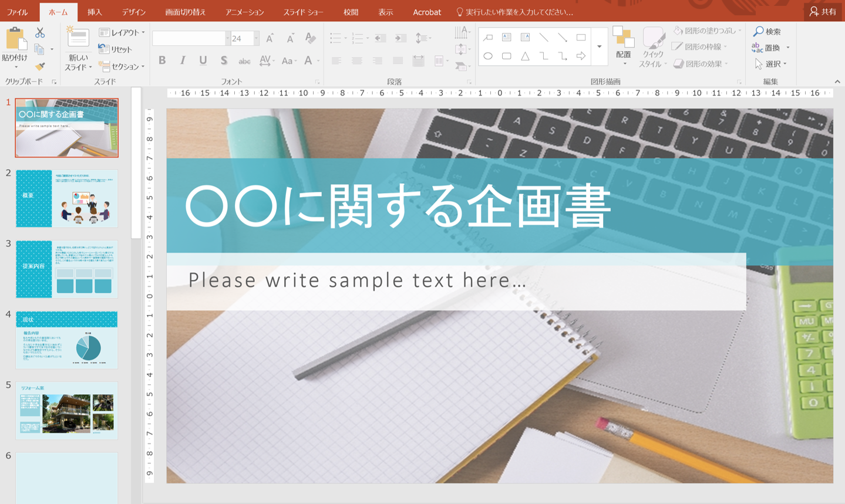Open 選択 select dropdown
The width and height of the screenshot is (845, 504).
(x=770, y=63)
